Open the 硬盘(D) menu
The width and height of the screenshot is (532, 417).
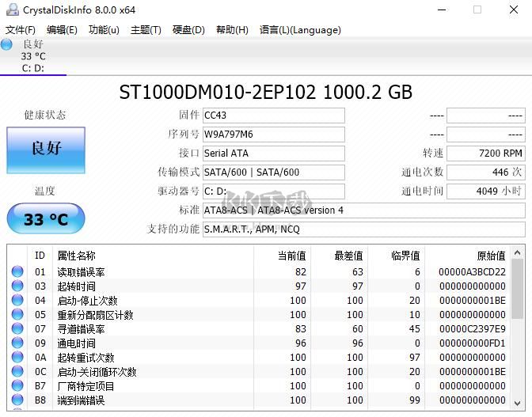click(x=188, y=30)
